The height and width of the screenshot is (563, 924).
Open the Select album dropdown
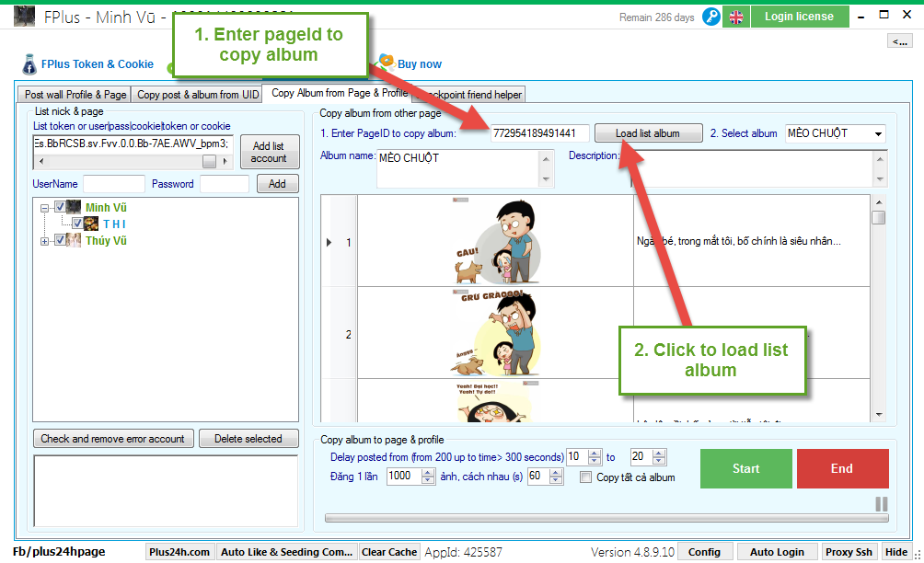(x=878, y=133)
